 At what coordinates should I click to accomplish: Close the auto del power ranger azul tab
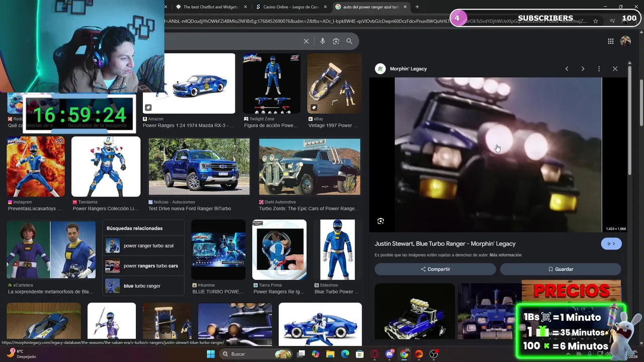coord(405,7)
